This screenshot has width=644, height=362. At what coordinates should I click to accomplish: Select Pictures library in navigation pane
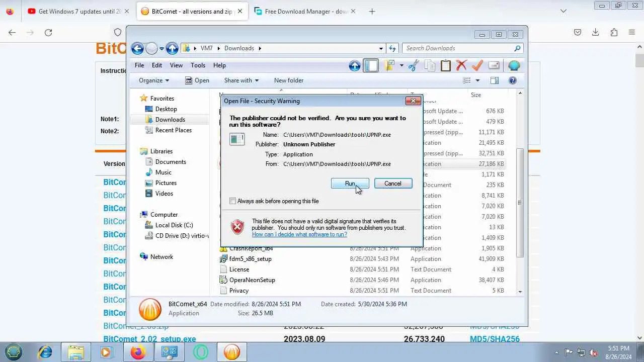(x=166, y=183)
